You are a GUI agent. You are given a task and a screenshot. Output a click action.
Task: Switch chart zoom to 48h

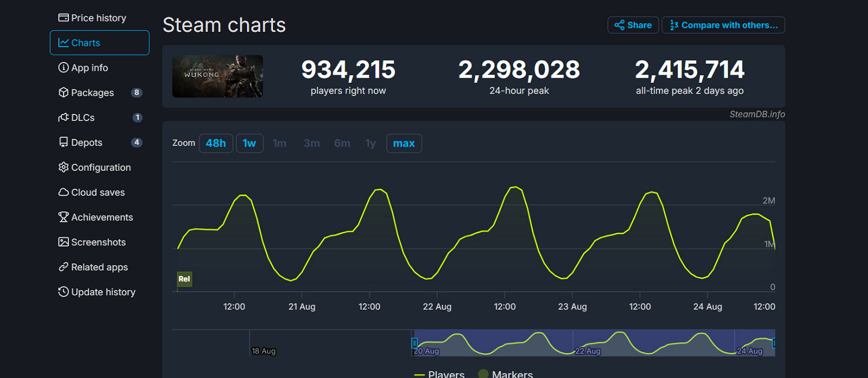[x=216, y=143]
